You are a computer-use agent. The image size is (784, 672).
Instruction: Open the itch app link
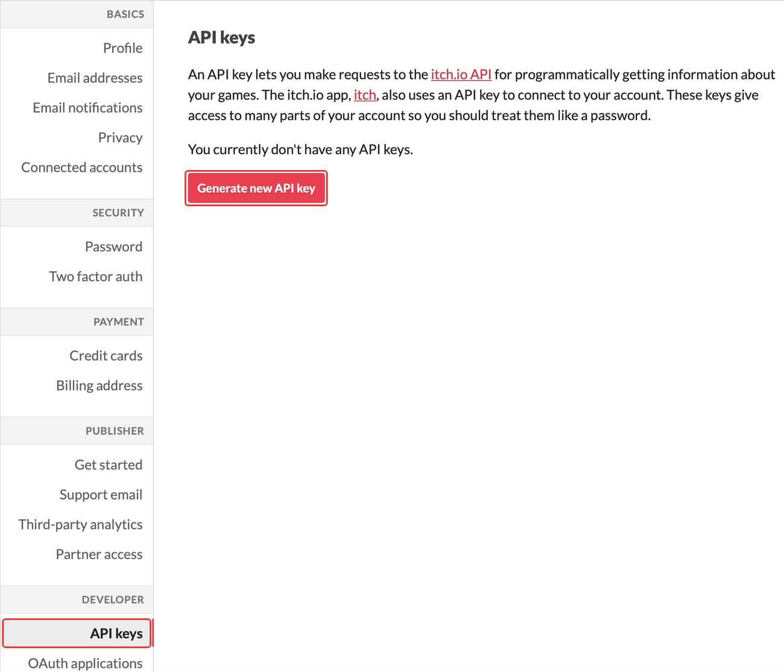click(365, 95)
